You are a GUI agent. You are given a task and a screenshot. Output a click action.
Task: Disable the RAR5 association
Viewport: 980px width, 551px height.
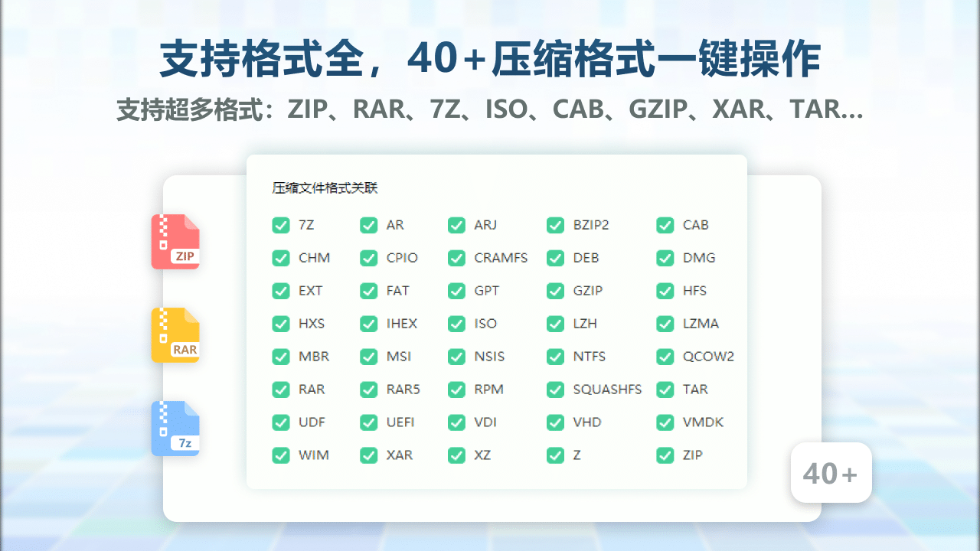pyautogui.click(x=368, y=390)
